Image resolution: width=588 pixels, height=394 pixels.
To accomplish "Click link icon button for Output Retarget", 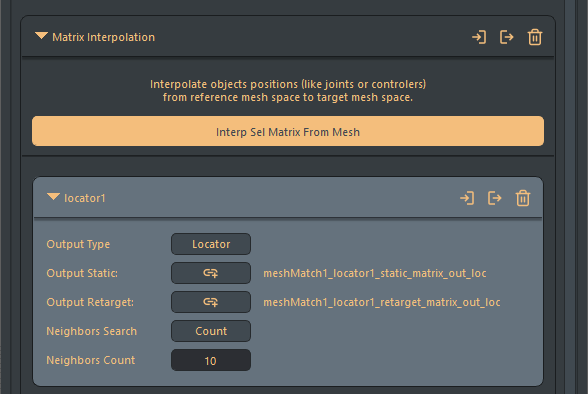I will (211, 302).
